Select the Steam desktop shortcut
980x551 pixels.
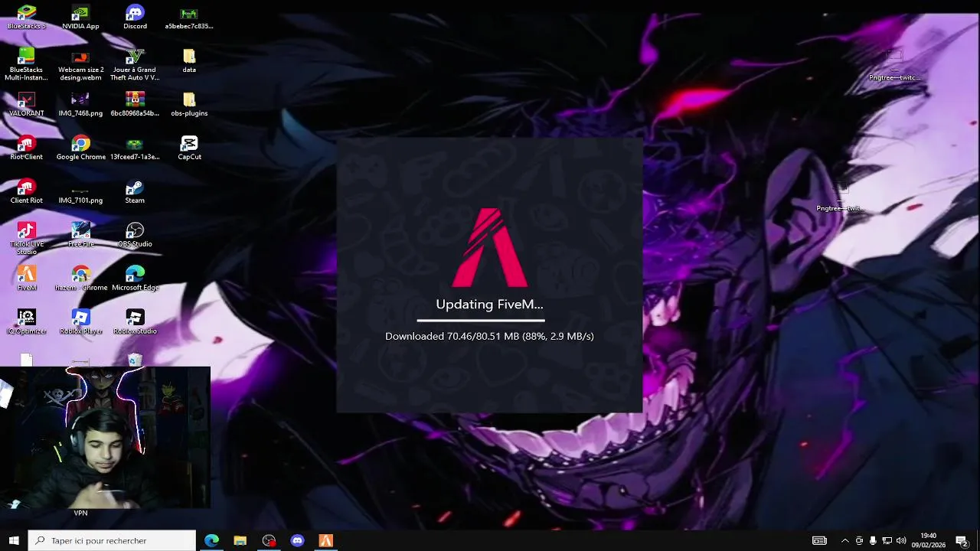click(x=135, y=192)
